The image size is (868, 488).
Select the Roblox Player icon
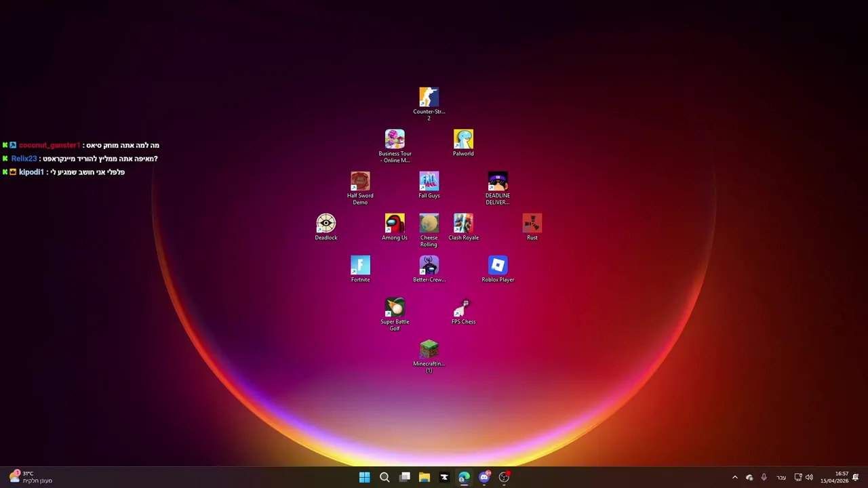tap(498, 269)
